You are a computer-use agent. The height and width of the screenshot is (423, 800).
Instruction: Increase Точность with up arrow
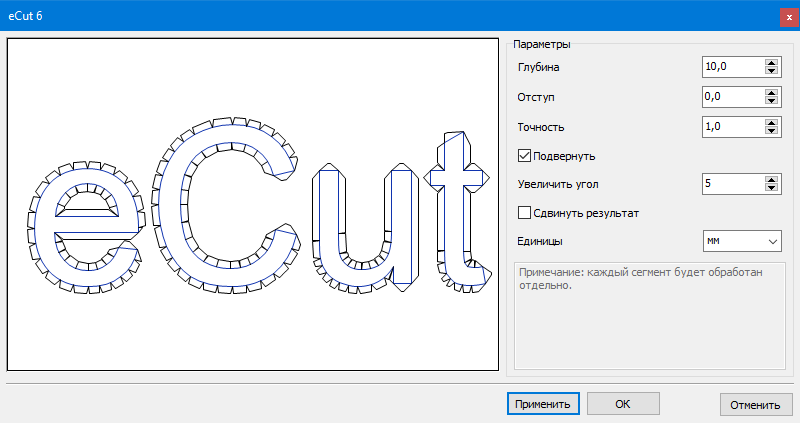coord(771,123)
